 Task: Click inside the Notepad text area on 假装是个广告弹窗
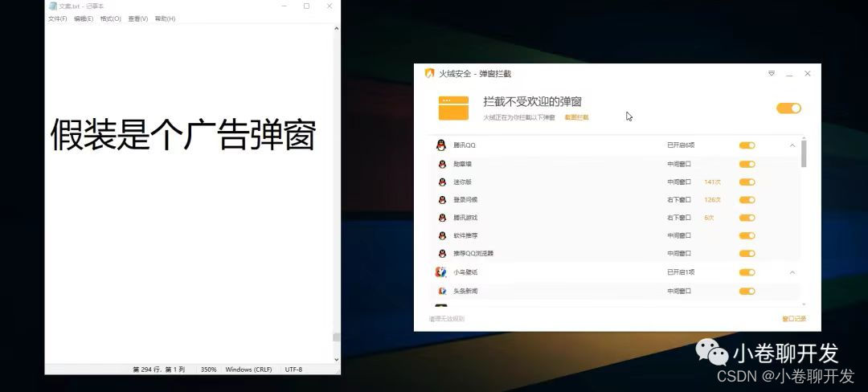coord(183,134)
